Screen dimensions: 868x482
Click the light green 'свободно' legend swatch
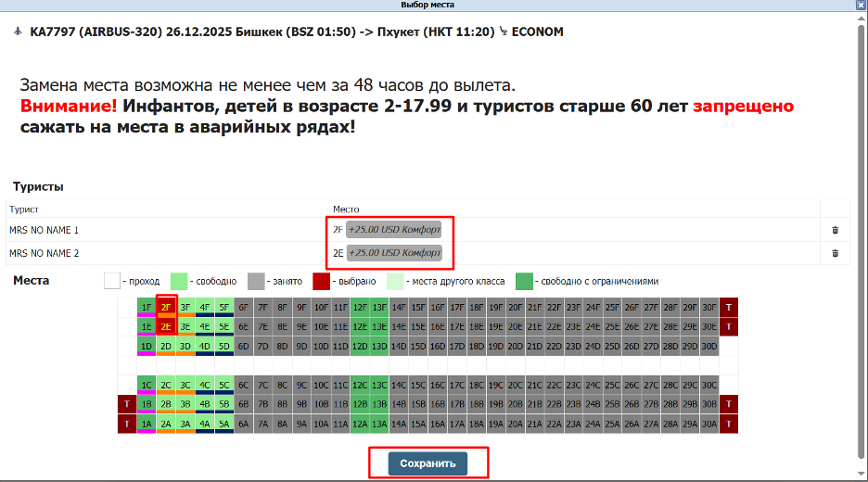(x=181, y=281)
